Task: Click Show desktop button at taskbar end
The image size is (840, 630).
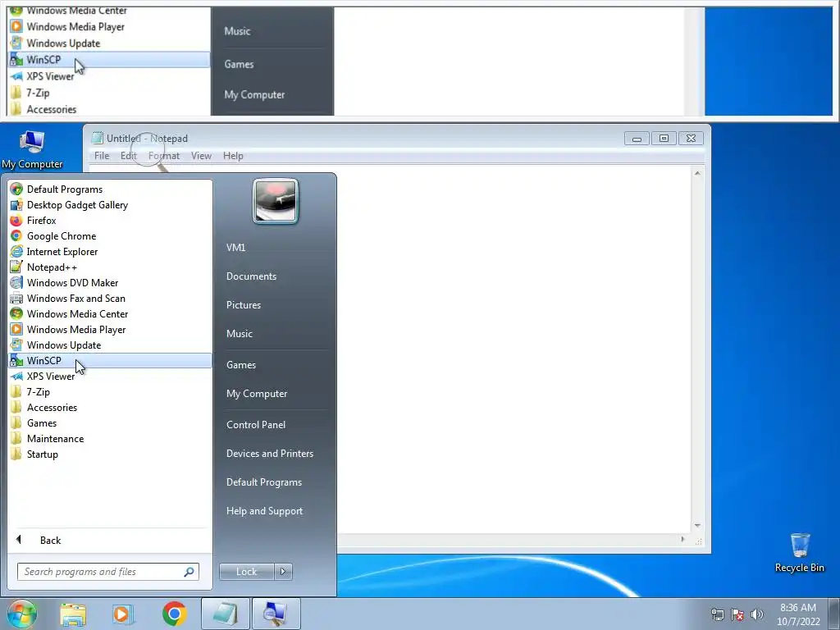Action: [x=833, y=614]
